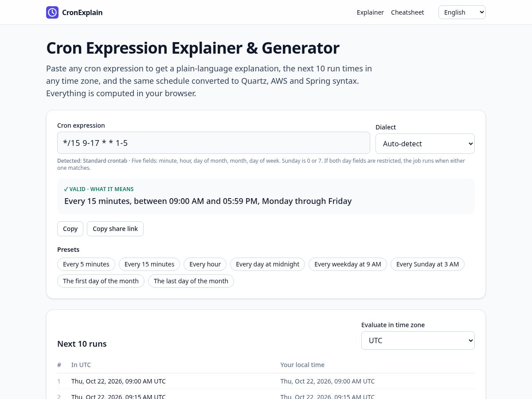Select the Every Sunday at 3 AM preset
The width and height of the screenshot is (532, 399).
coord(427,264)
